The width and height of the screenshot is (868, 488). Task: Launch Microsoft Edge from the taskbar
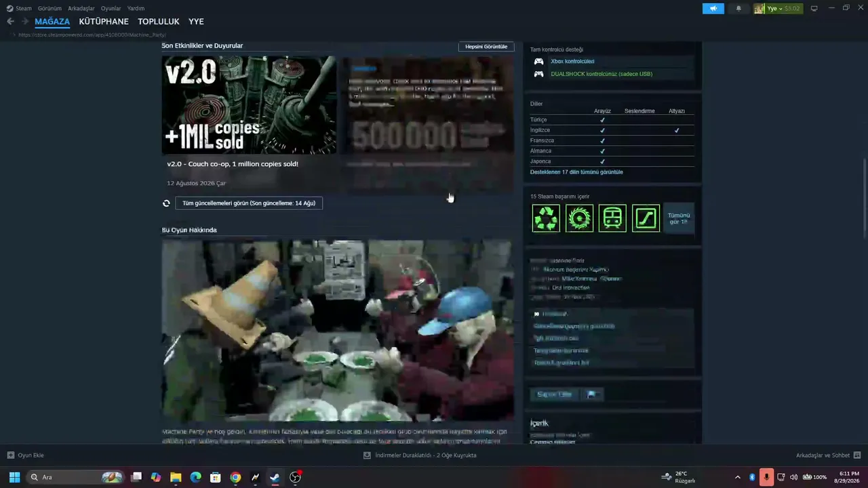click(195, 477)
